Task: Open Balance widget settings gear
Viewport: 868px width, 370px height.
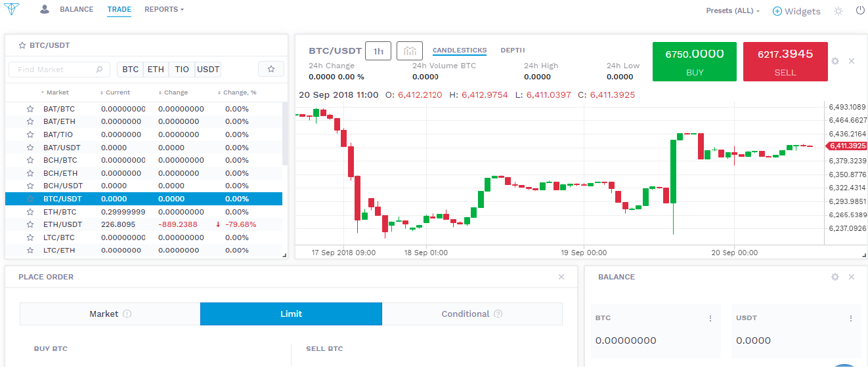Action: click(835, 277)
